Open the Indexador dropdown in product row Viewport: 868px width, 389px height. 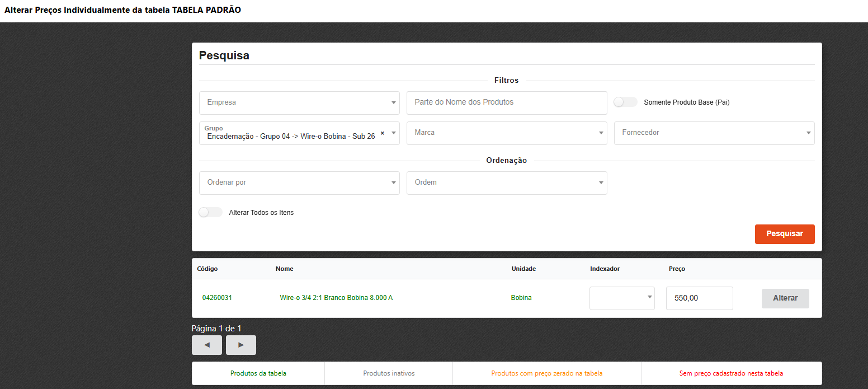[x=622, y=298]
